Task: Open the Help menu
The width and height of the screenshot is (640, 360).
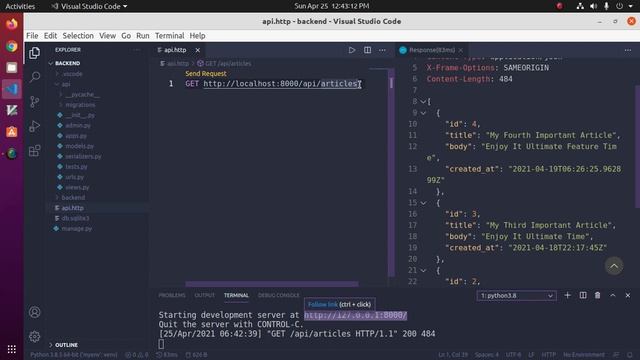Action: pos(197,36)
